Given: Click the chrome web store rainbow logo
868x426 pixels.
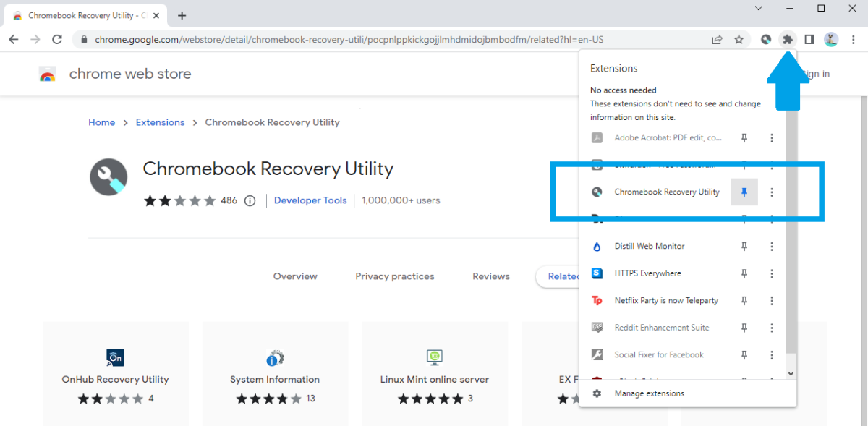Looking at the screenshot, I should [x=48, y=74].
